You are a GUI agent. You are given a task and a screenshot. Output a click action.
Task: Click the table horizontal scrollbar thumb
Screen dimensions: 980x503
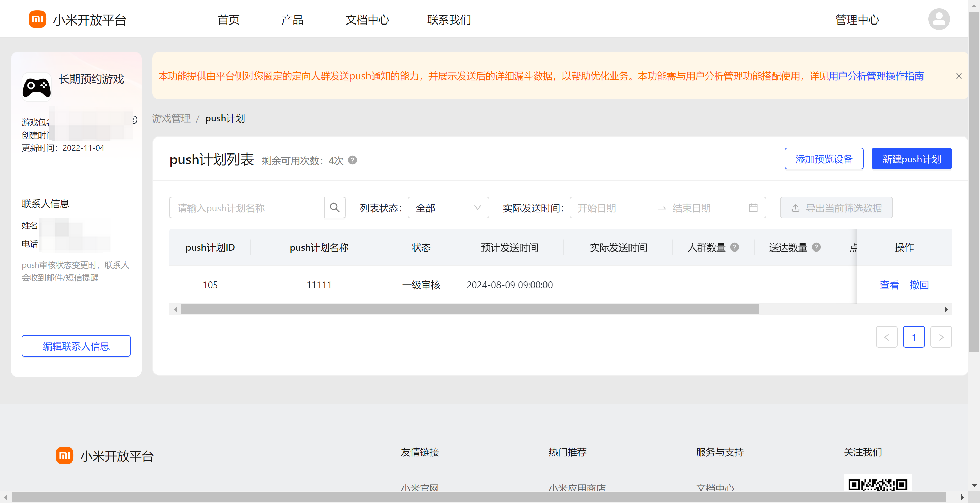tap(470, 309)
